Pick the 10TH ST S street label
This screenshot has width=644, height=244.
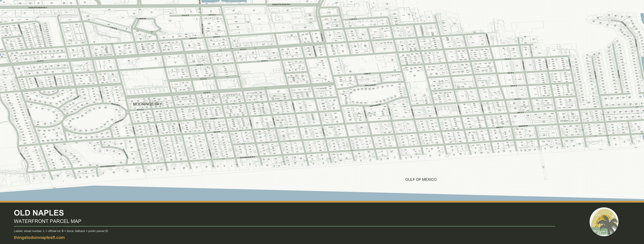216,37
